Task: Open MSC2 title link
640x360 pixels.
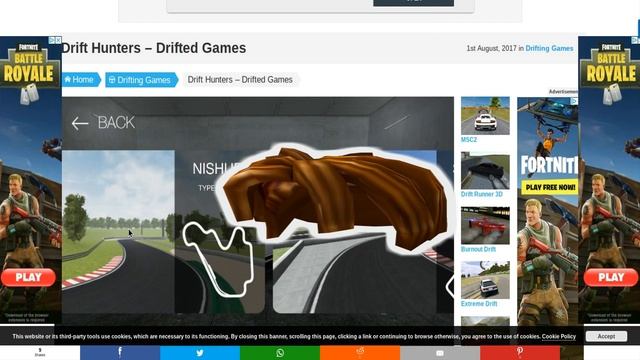Action: pyautogui.click(x=469, y=140)
